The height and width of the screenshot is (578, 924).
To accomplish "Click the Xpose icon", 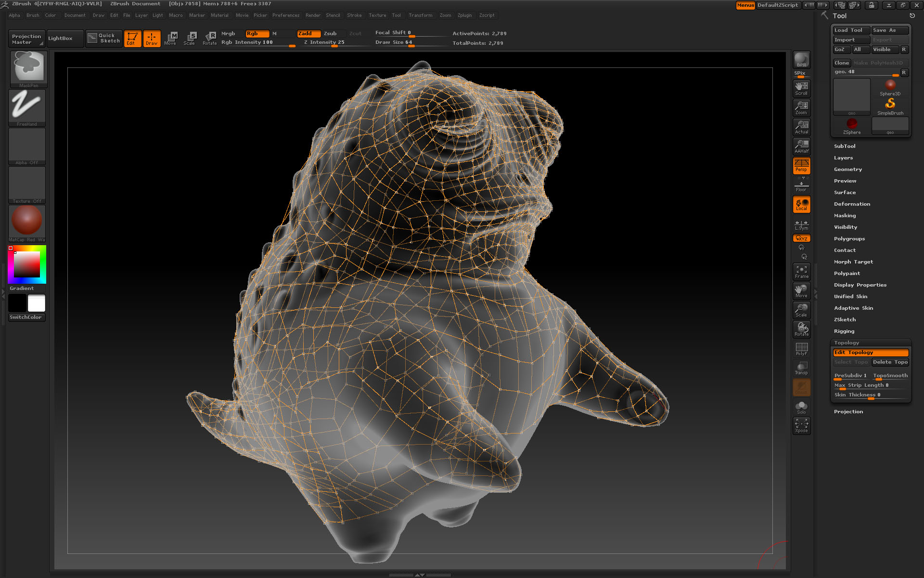I will (801, 425).
